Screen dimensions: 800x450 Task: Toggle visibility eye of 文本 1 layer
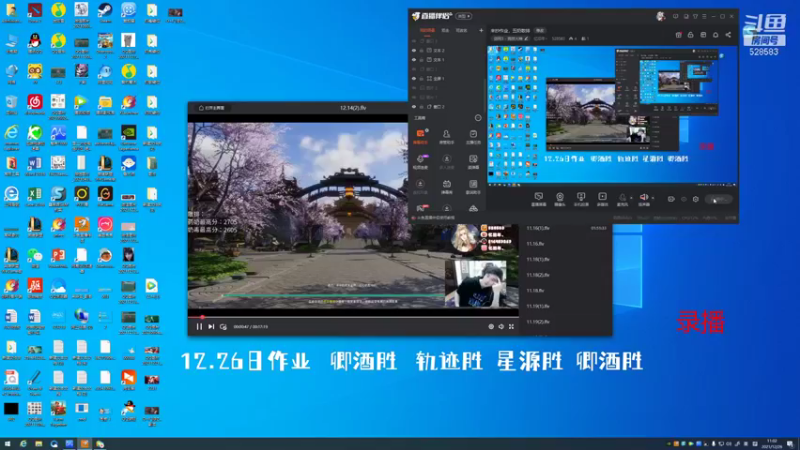414,60
